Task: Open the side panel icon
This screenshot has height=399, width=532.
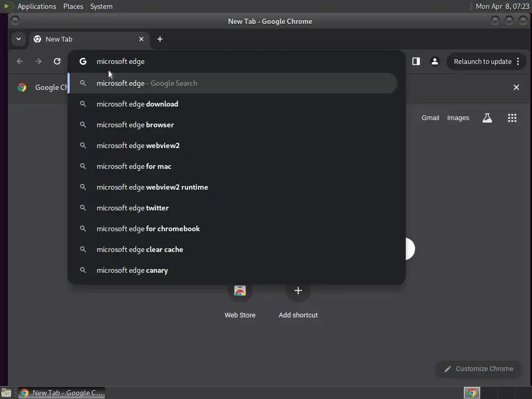Action: point(416,61)
